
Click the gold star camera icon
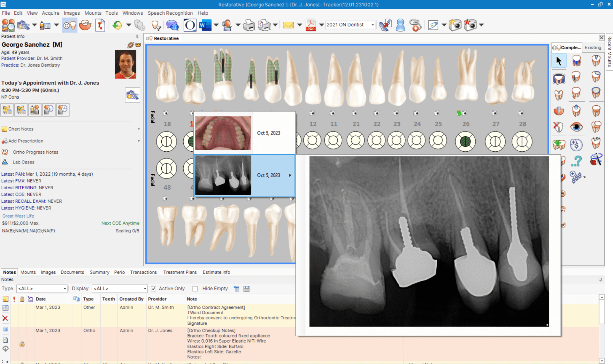click(455, 25)
